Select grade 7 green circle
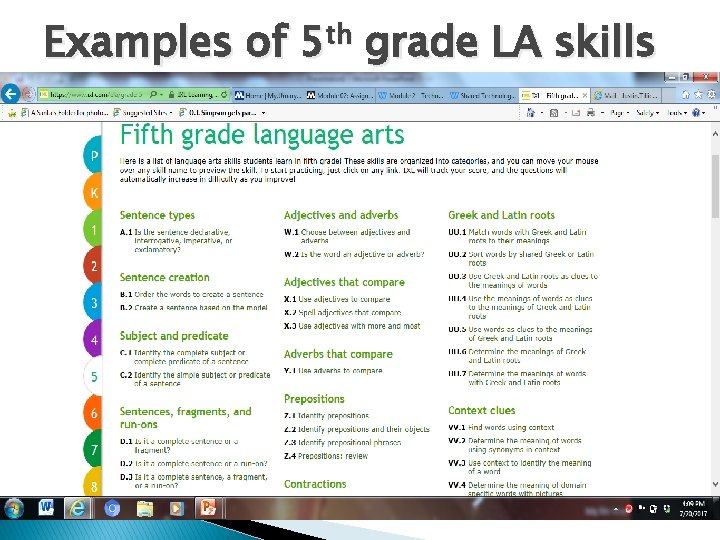This screenshot has height=540, width=720. 93,450
